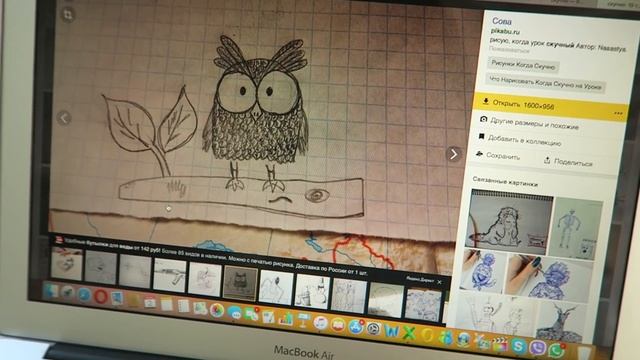The image size is (640, 360).
Task: Open Microsoft Excel in the Dock
Action: (409, 333)
